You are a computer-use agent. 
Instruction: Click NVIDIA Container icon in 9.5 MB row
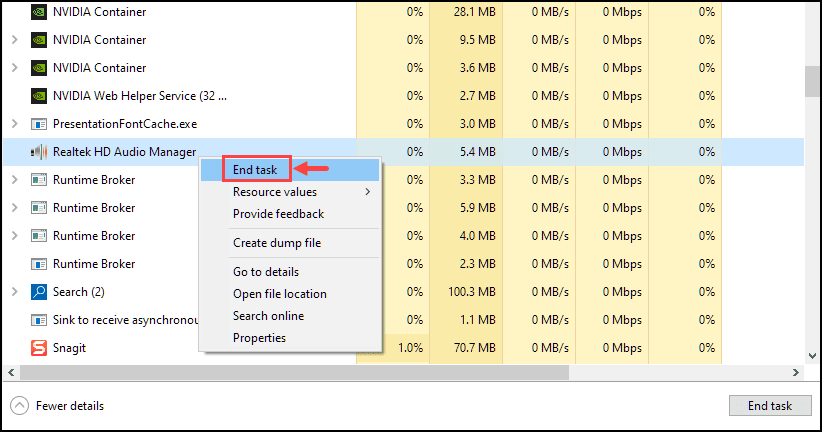39,40
